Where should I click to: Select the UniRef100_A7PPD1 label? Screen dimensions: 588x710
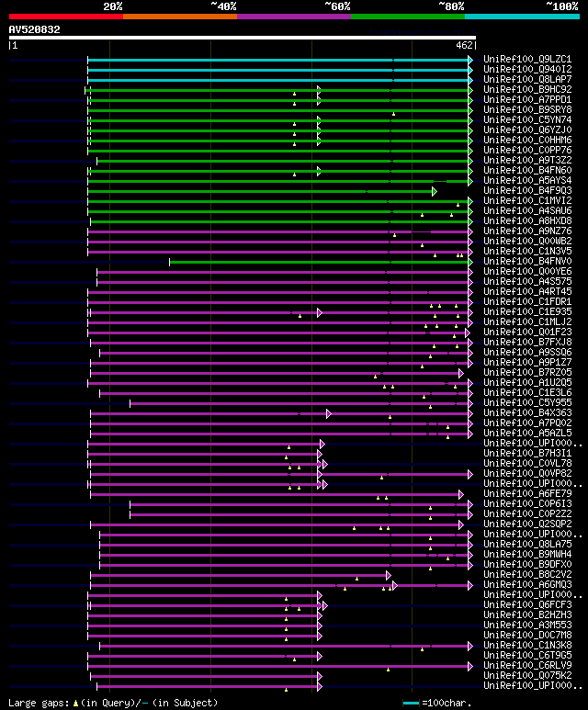(527, 99)
